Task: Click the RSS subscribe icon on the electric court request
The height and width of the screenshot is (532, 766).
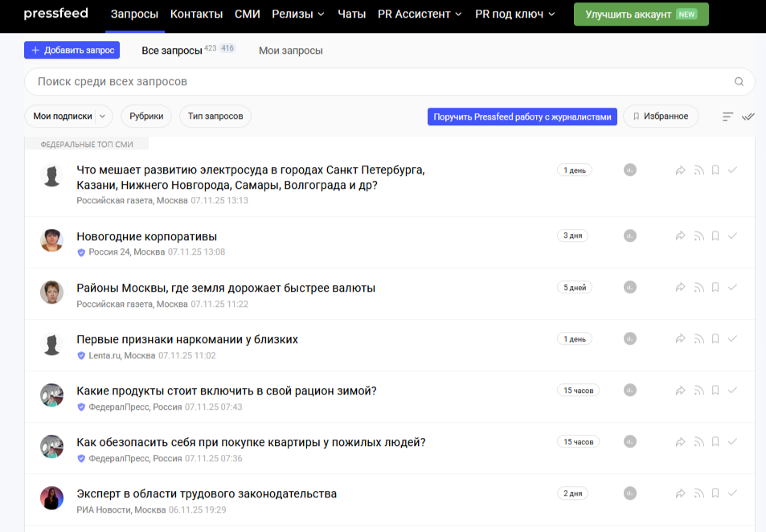Action: point(697,170)
